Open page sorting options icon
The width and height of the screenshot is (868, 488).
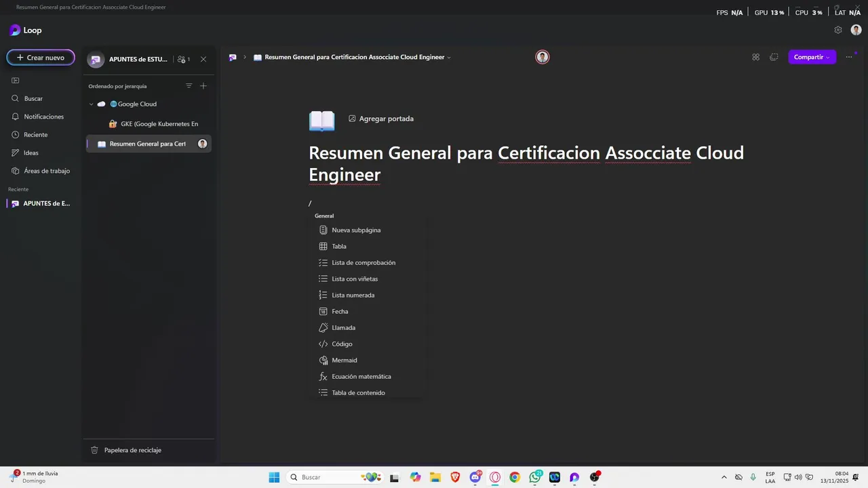point(189,86)
